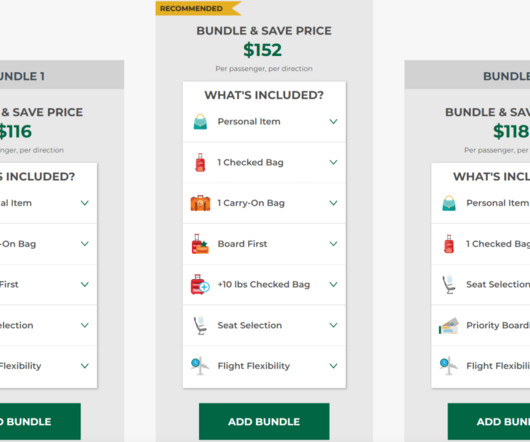The height and width of the screenshot is (442, 530).
Task: Expand the 1 Checked Bag chevron in center bundle
Action: coord(333,163)
